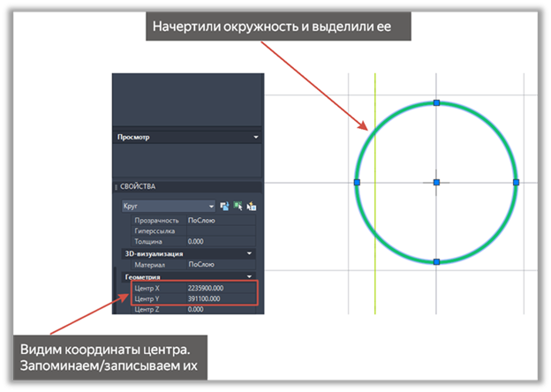Click the Центр Y property label
The image size is (551, 392).
click(147, 298)
